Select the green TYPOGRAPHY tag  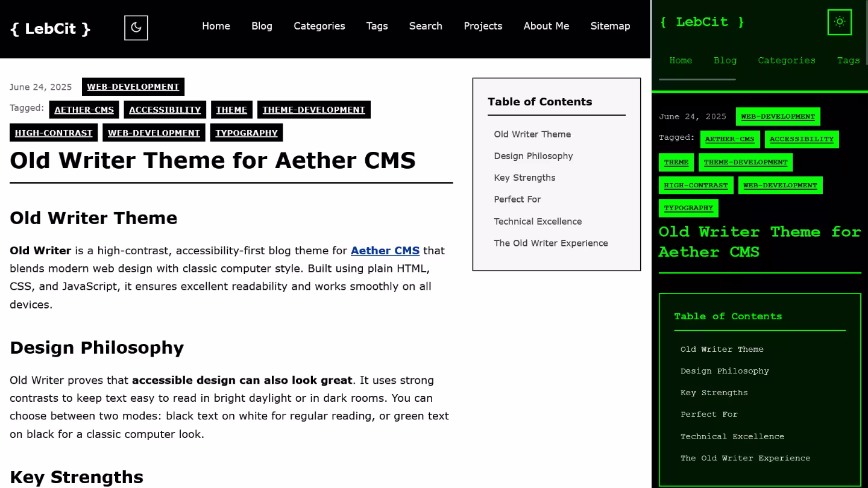click(688, 208)
